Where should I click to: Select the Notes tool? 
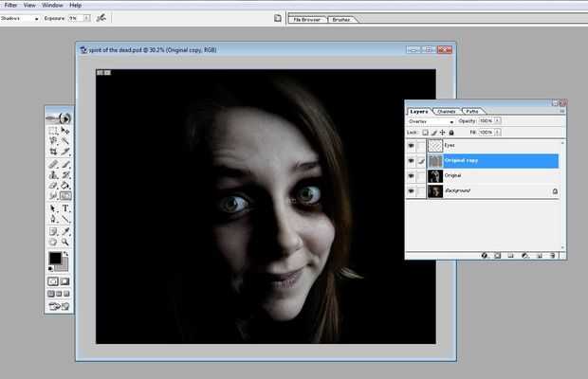pyautogui.click(x=53, y=231)
